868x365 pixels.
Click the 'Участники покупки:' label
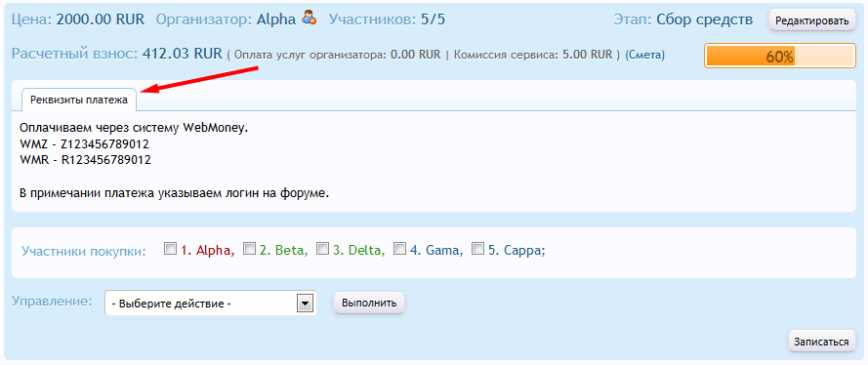pyautogui.click(x=84, y=251)
